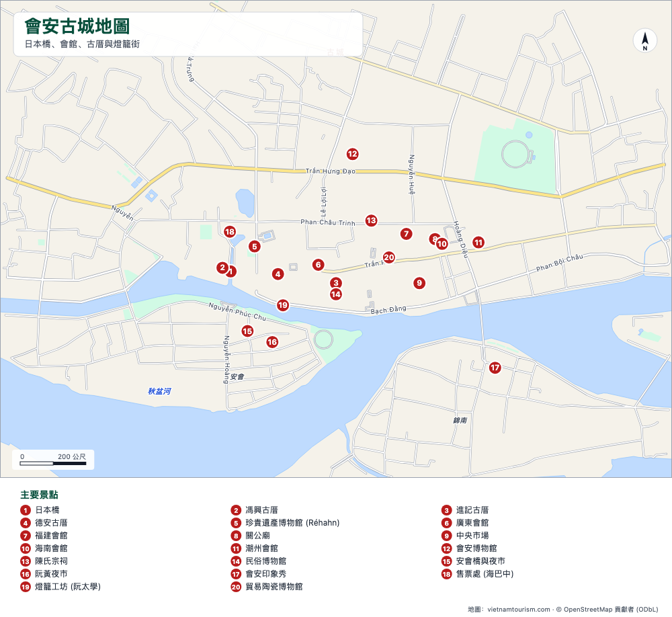
Task: Select legend entry 陳氏宗祠
Action: 51,561
